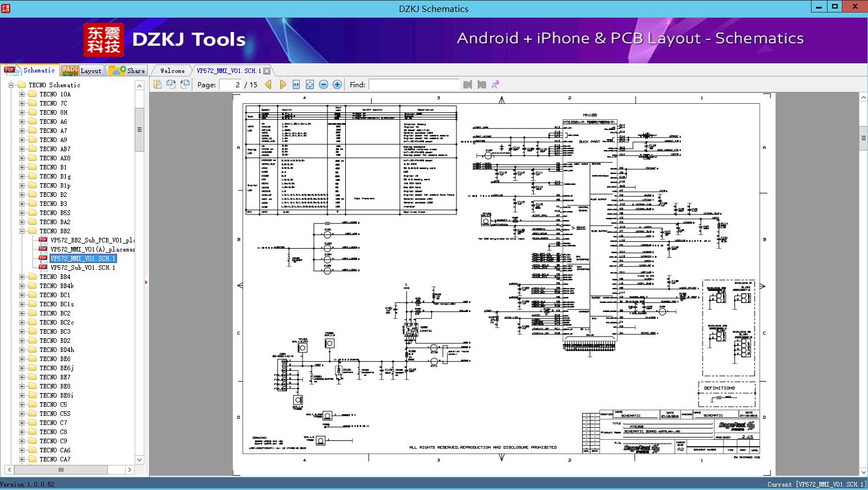The height and width of the screenshot is (490, 868).
Task: Expand the TECNO 7C folder
Action: [22, 103]
